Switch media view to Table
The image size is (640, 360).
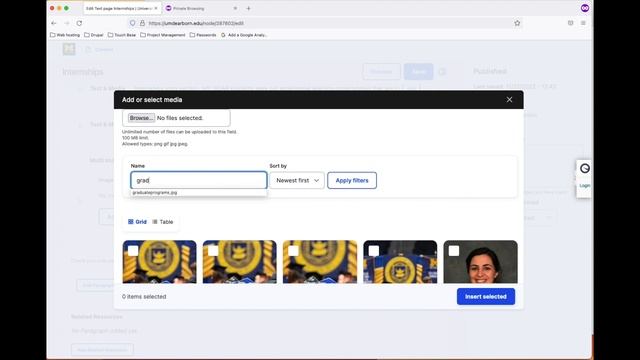pos(163,222)
